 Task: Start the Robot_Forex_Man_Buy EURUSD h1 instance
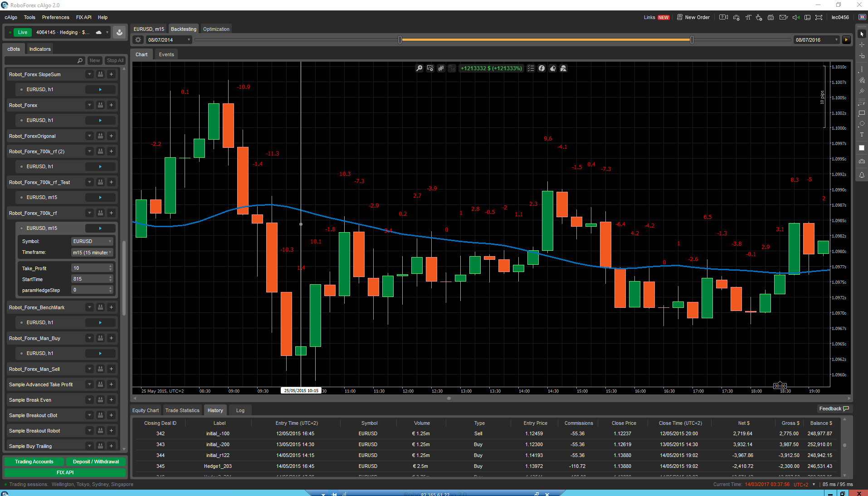pyautogui.click(x=100, y=354)
